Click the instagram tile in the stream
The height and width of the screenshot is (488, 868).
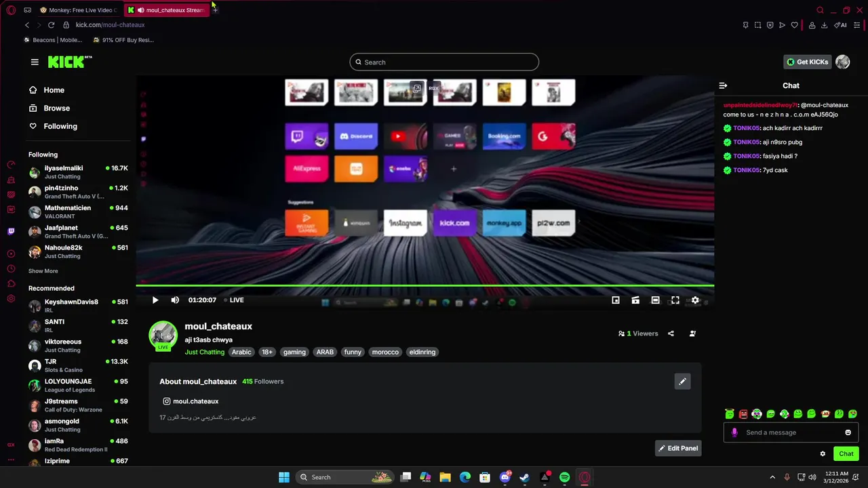tap(406, 223)
